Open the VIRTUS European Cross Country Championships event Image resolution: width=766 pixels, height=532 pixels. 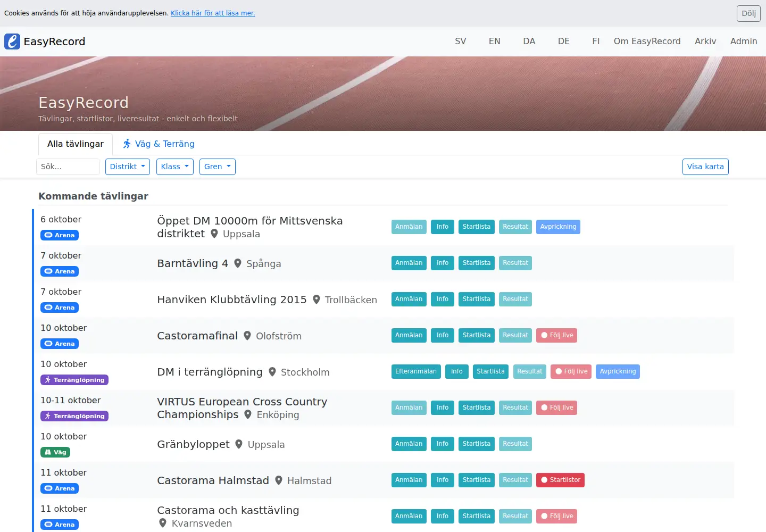pos(242,408)
